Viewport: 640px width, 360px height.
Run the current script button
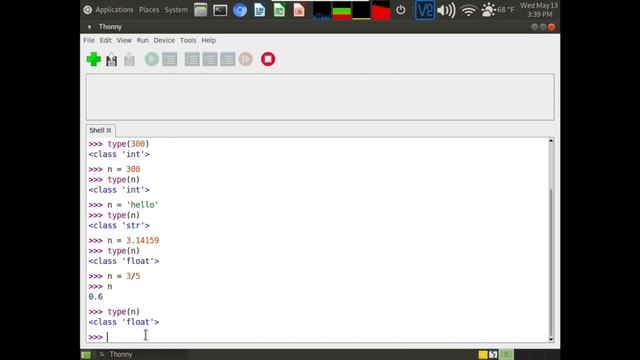[151, 59]
